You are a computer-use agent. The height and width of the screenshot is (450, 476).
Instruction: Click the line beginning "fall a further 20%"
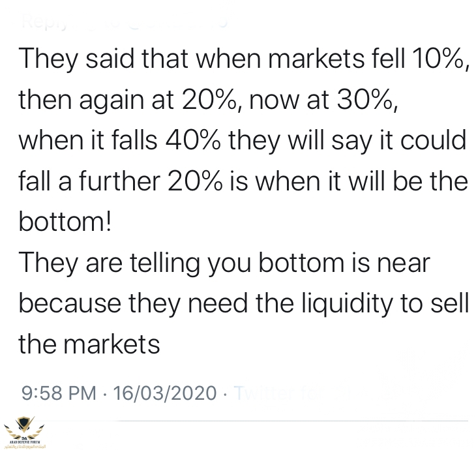(x=243, y=181)
